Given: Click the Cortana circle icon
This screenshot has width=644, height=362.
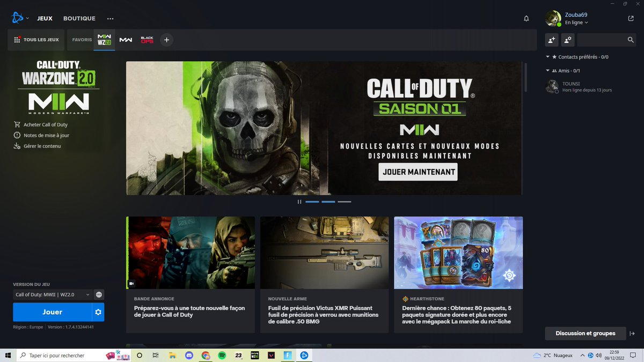Looking at the screenshot, I should click(x=140, y=355).
